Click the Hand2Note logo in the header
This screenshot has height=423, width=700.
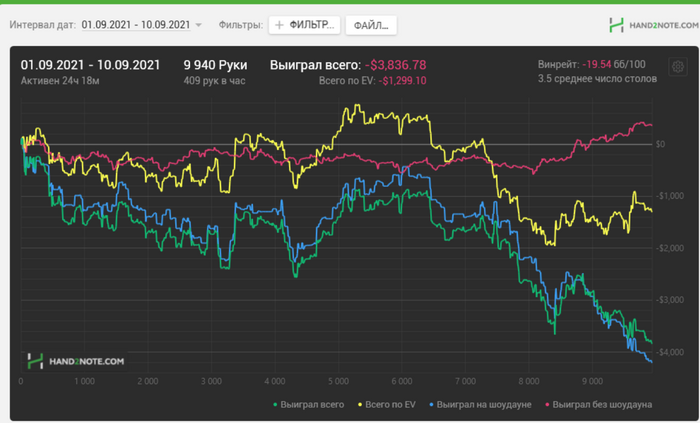(654, 25)
